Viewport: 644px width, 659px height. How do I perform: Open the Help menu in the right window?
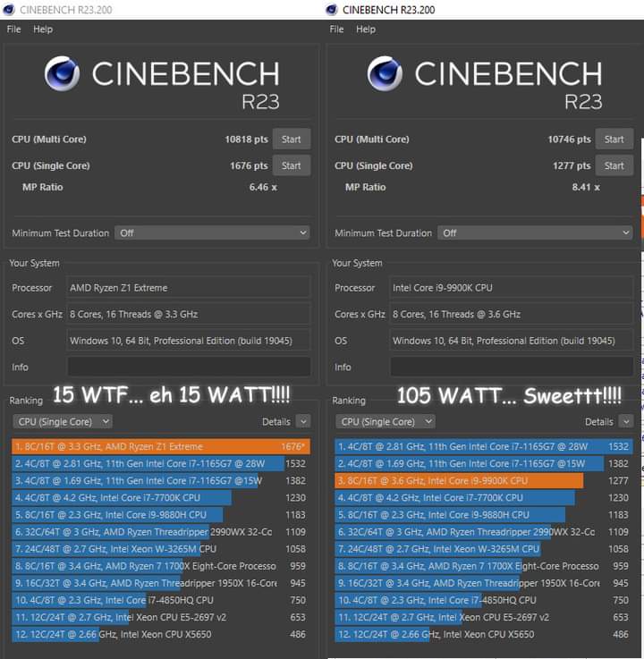tap(366, 30)
